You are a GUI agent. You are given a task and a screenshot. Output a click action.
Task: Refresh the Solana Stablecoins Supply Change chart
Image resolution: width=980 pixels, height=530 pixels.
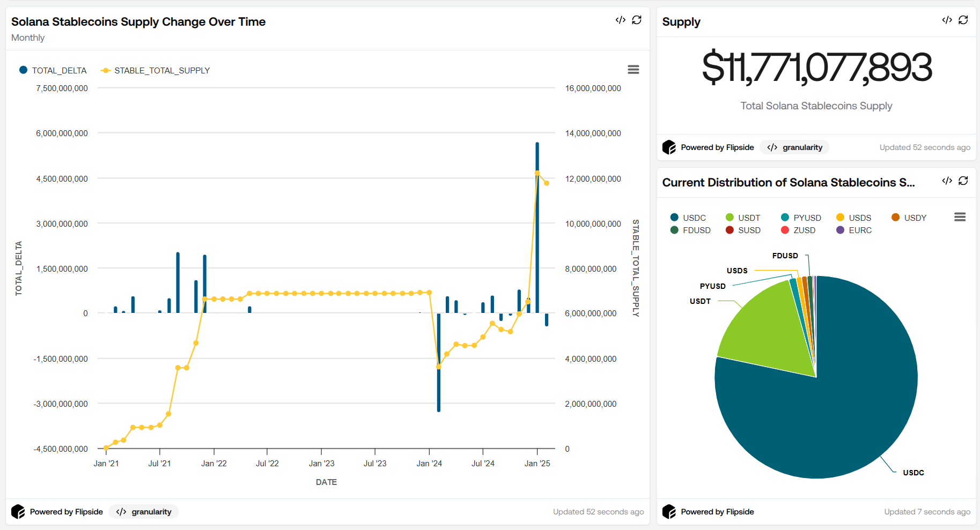click(637, 20)
